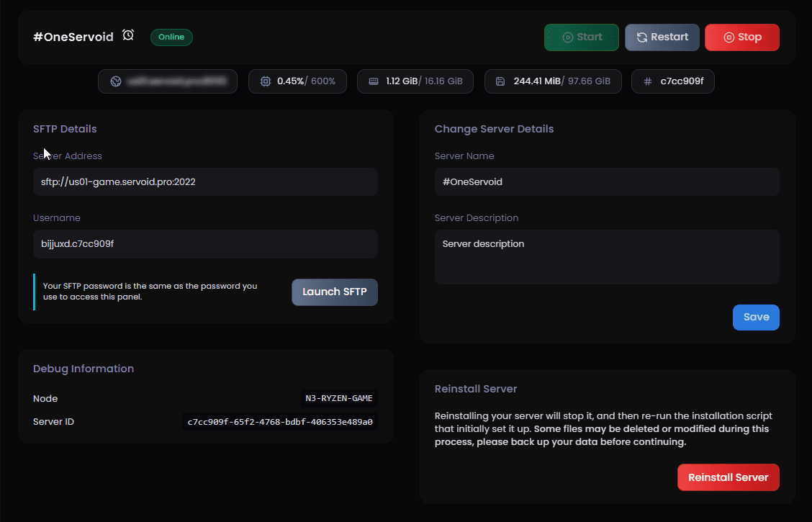
Task: Click the globe icon in the address pill
Action: click(x=115, y=81)
